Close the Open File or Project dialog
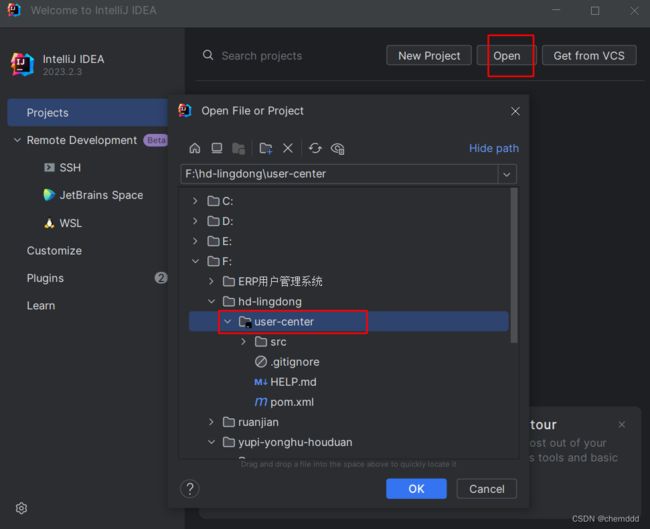 pyautogui.click(x=515, y=111)
